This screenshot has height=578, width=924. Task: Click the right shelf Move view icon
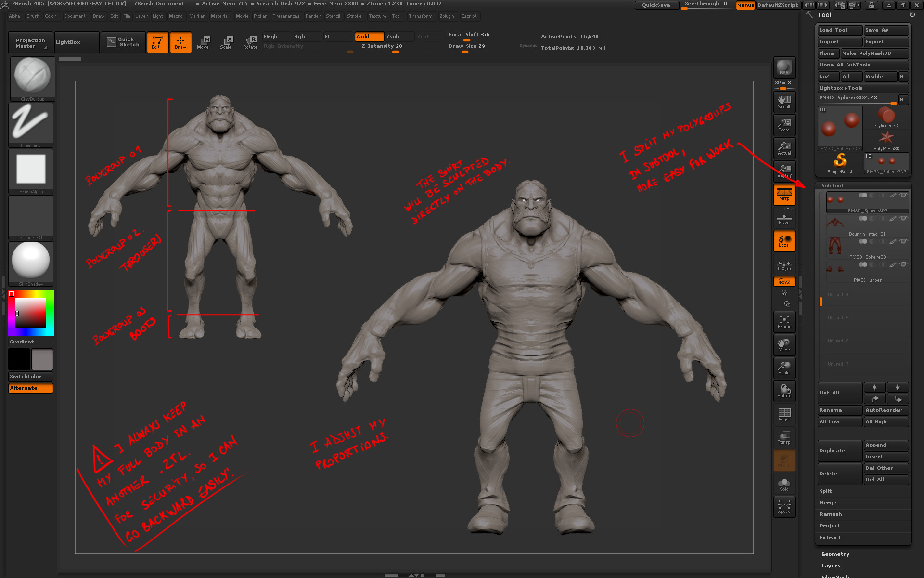pyautogui.click(x=784, y=345)
